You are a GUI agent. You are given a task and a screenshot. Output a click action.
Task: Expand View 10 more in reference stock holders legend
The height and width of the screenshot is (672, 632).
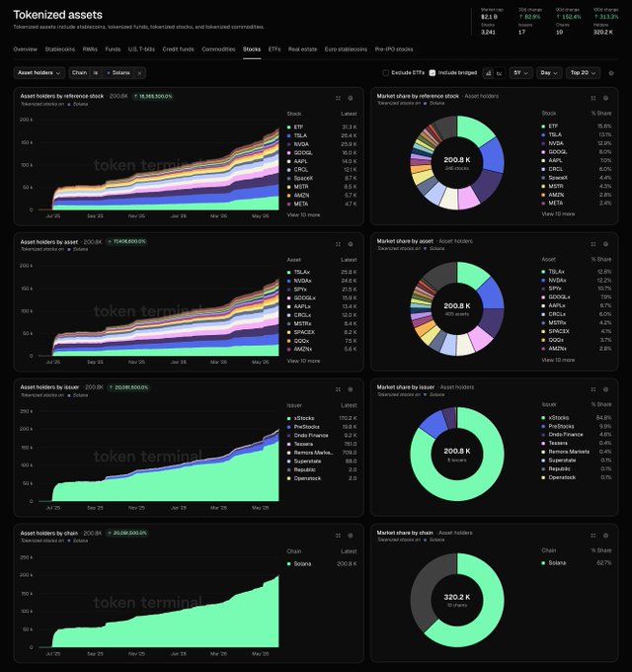pyautogui.click(x=303, y=214)
